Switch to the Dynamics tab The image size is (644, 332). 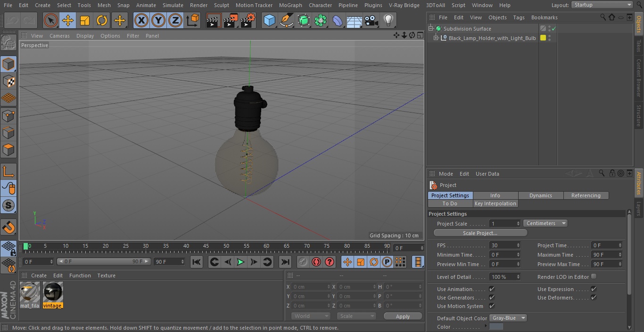click(x=541, y=195)
